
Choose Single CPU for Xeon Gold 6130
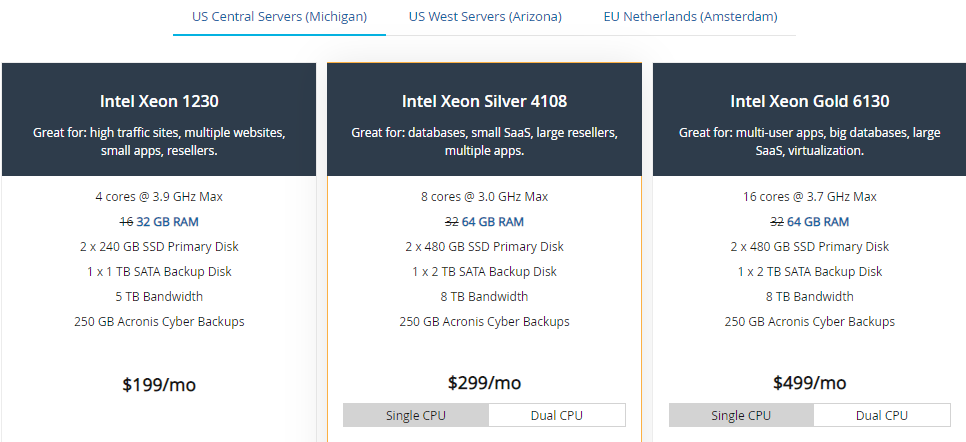pyautogui.click(x=741, y=415)
